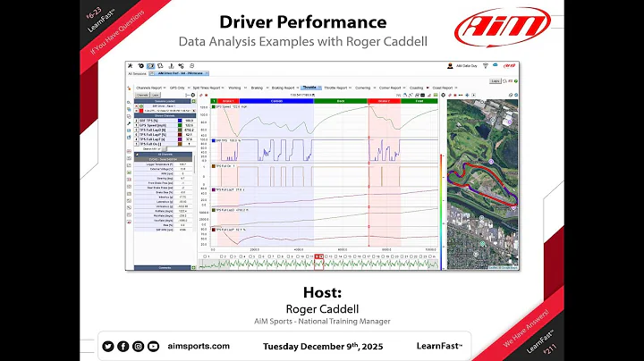Collapse the All Channels section header

coord(137,155)
